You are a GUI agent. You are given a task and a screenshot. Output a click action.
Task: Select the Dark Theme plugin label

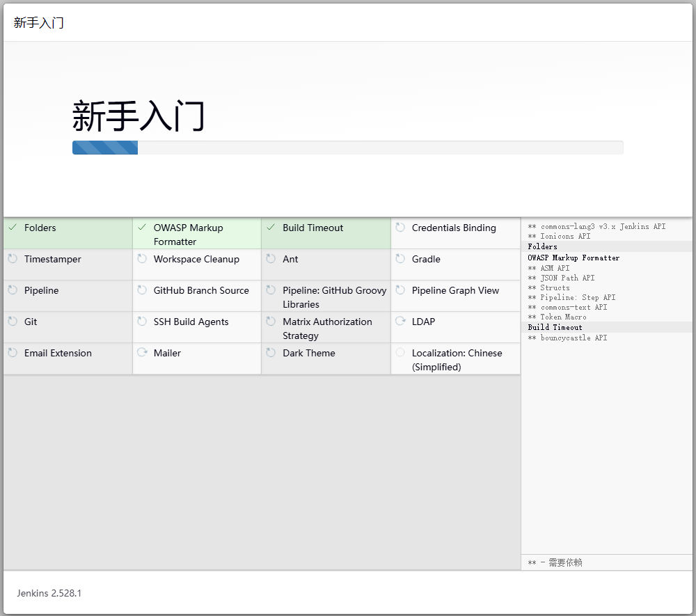click(x=309, y=354)
